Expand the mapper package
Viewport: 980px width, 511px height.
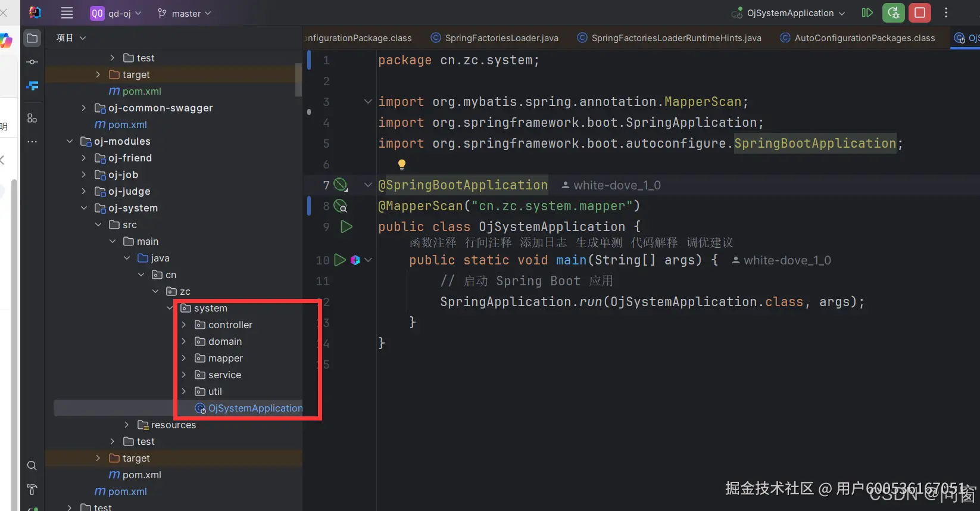click(x=184, y=358)
